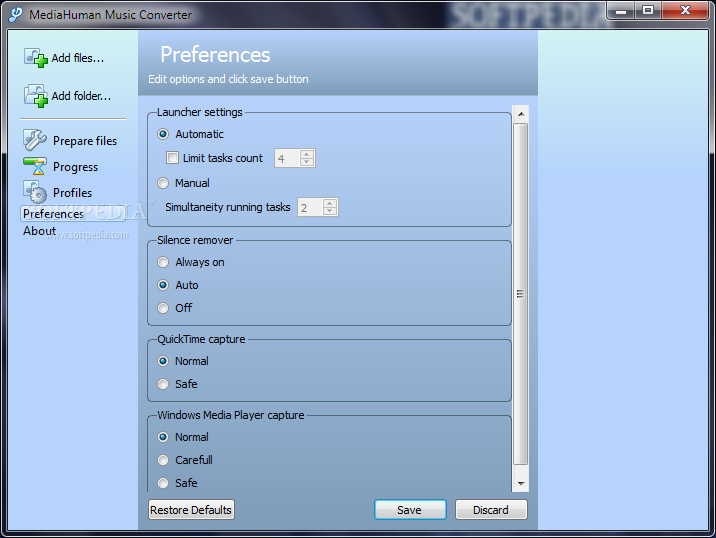Click the Add files icon
The height and width of the screenshot is (538, 716).
36,58
